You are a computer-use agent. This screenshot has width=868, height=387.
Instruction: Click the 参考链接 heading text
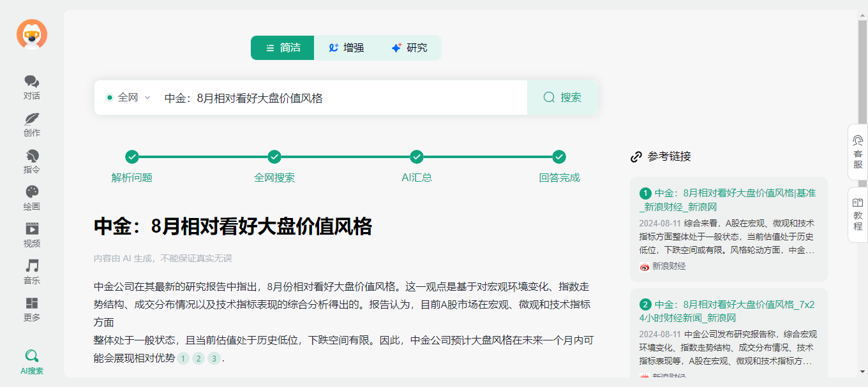[669, 157]
